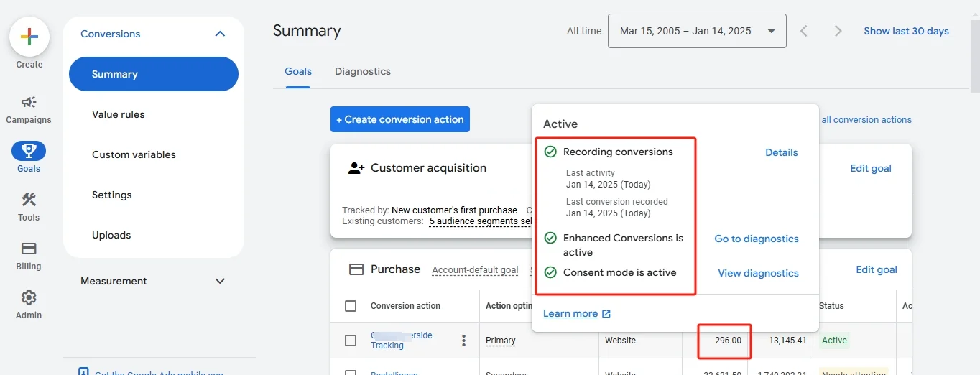Open Details for Recording conversions
Viewport: 980px width, 375px height.
[x=782, y=152]
